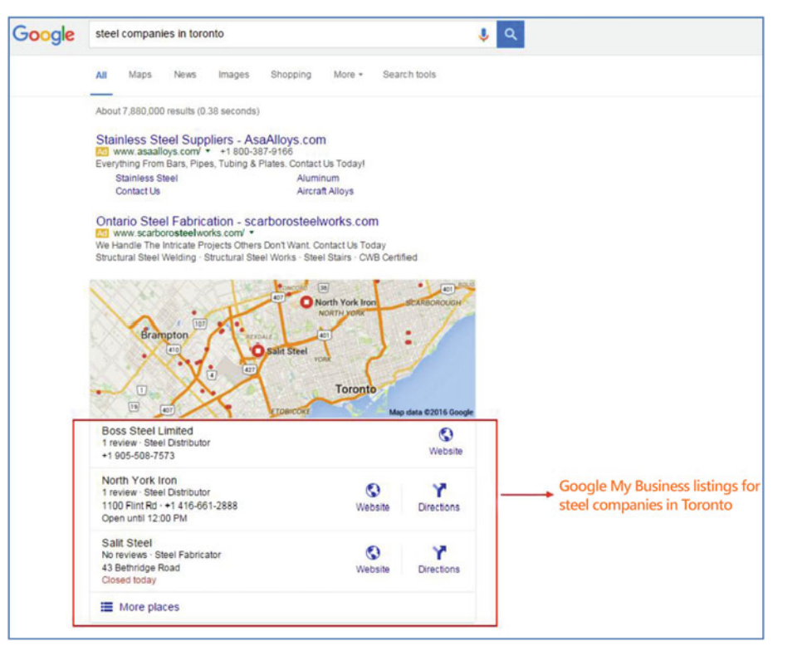Expand the scarborosteelworks.com URL dropdown arrow
Image resolution: width=812 pixels, height=646 pixels.
point(252,232)
